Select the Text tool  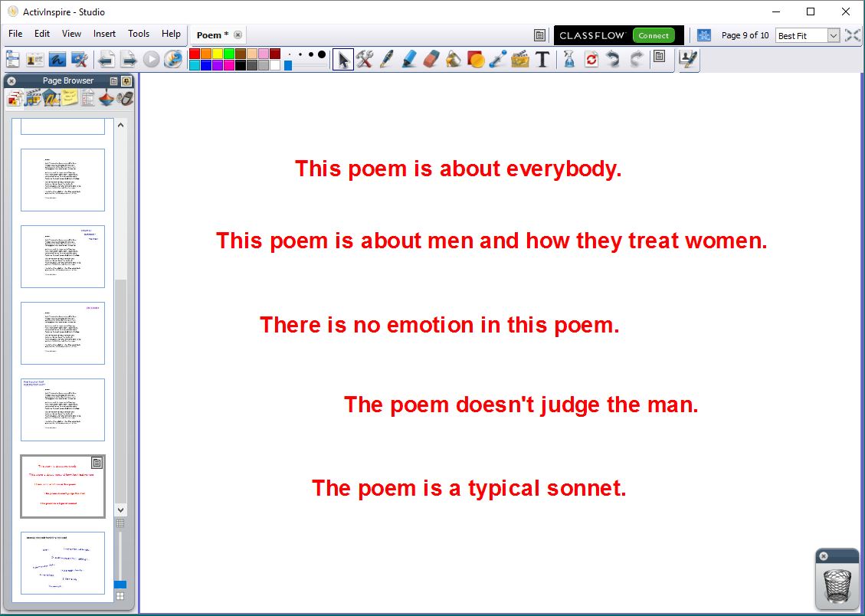(x=542, y=59)
